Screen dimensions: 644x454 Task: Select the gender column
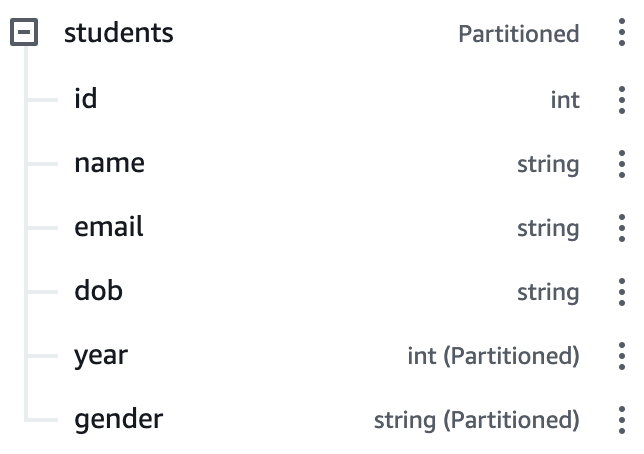[118, 419]
